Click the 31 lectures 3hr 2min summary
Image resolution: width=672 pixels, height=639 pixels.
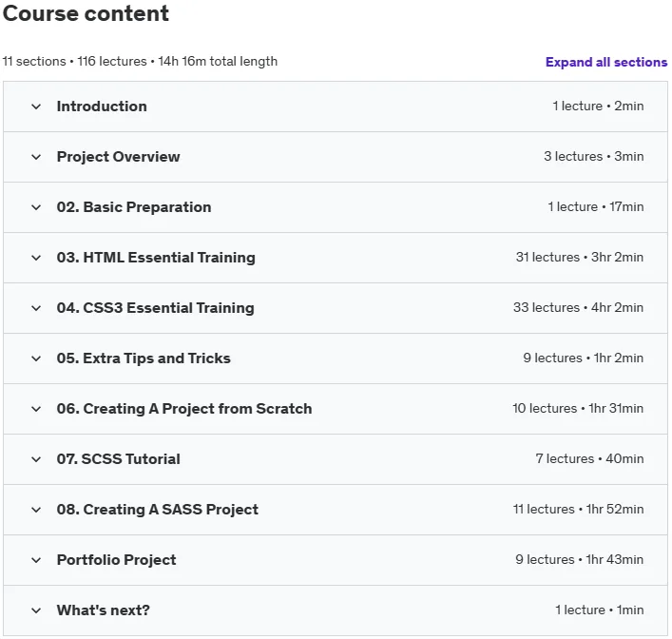(580, 258)
